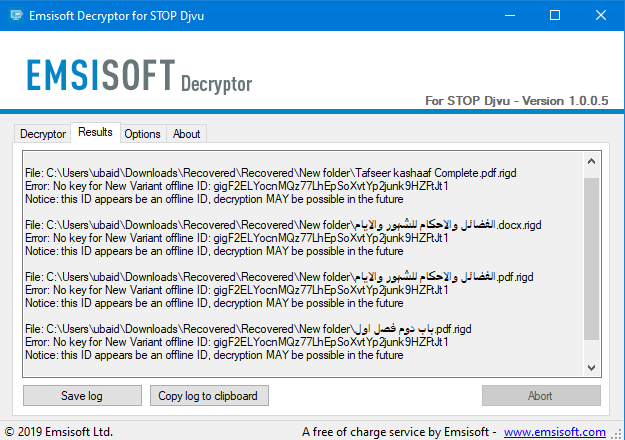Go to the About tab
Viewport: 625px width, 440px height.
tap(186, 134)
